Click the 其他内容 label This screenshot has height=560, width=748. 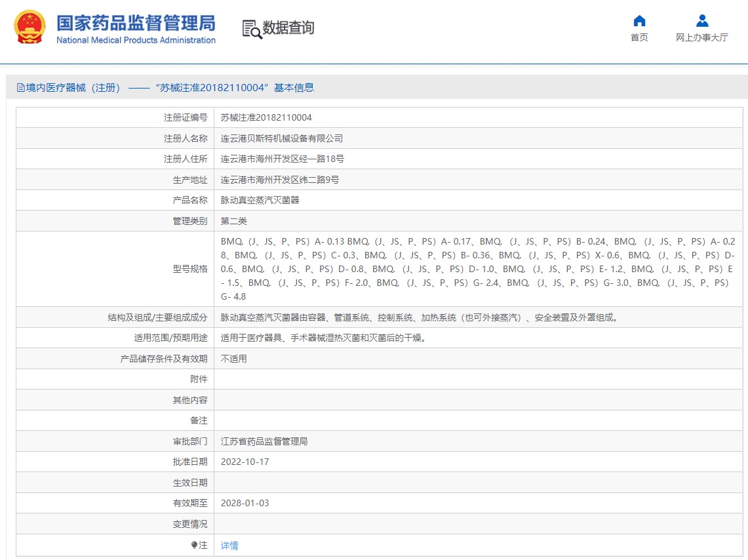[x=190, y=400]
